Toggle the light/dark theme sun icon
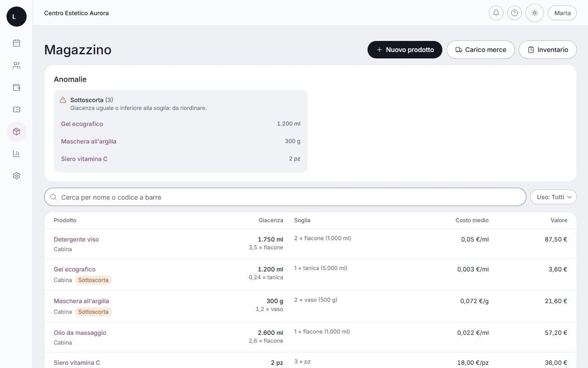The height and width of the screenshot is (368, 588). coord(534,13)
